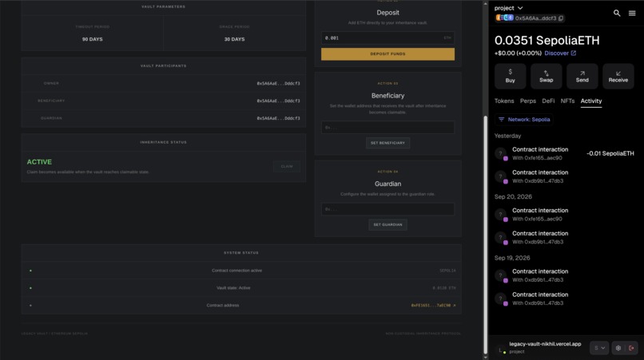The image size is (644, 360).
Task: Click the Set Guardian button
Action: [388, 224]
